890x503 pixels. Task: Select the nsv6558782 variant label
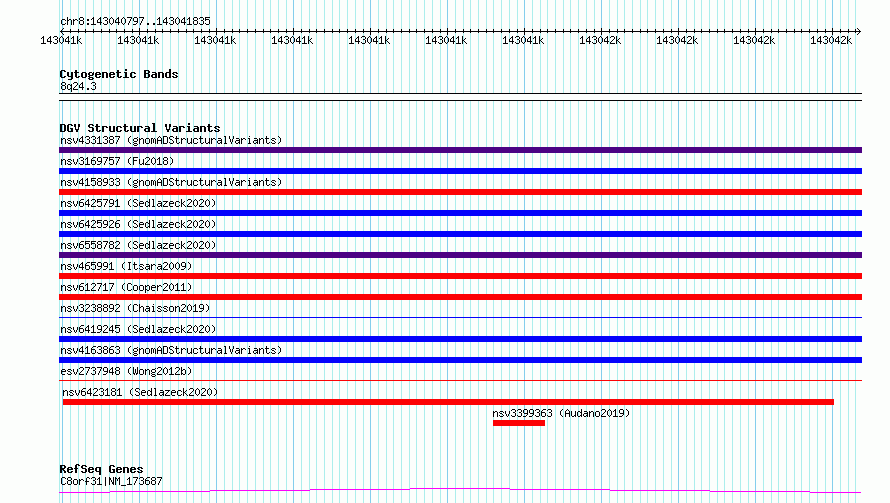[138, 245]
